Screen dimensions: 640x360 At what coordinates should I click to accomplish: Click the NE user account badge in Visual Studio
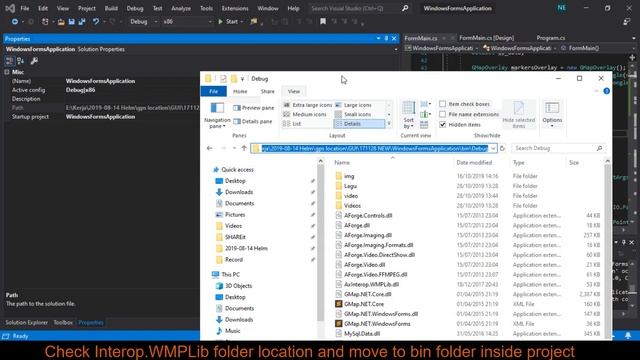click(562, 8)
